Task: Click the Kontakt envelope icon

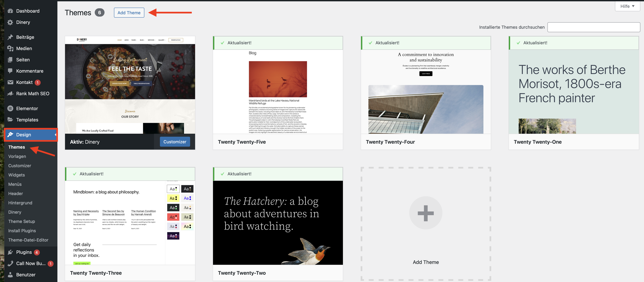Action: (10, 82)
